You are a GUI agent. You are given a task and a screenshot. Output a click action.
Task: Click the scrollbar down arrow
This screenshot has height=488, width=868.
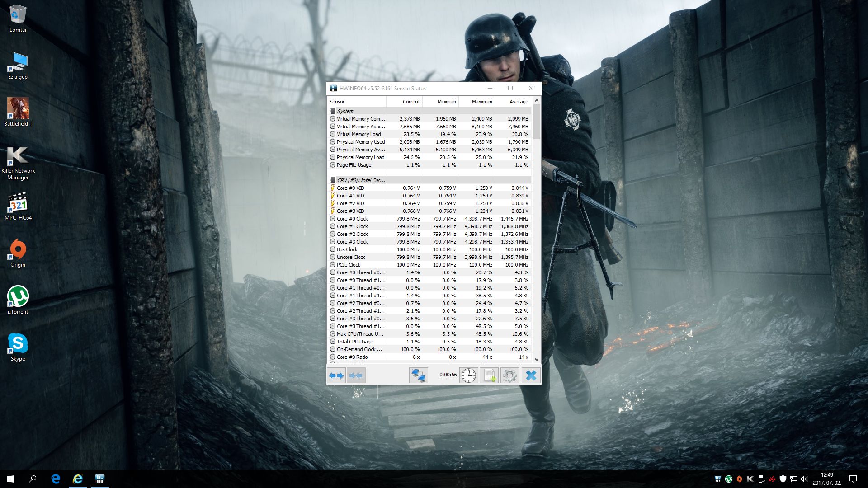tap(537, 360)
